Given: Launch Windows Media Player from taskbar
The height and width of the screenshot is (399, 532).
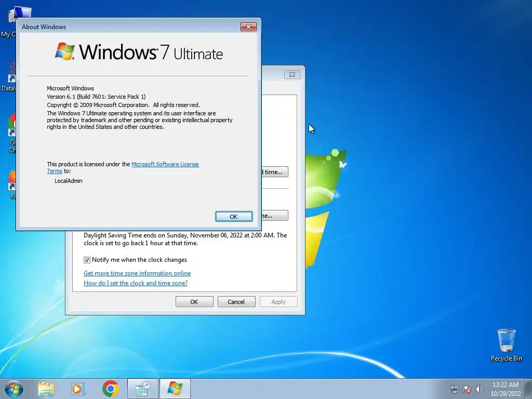Looking at the screenshot, I should click(x=77, y=389).
